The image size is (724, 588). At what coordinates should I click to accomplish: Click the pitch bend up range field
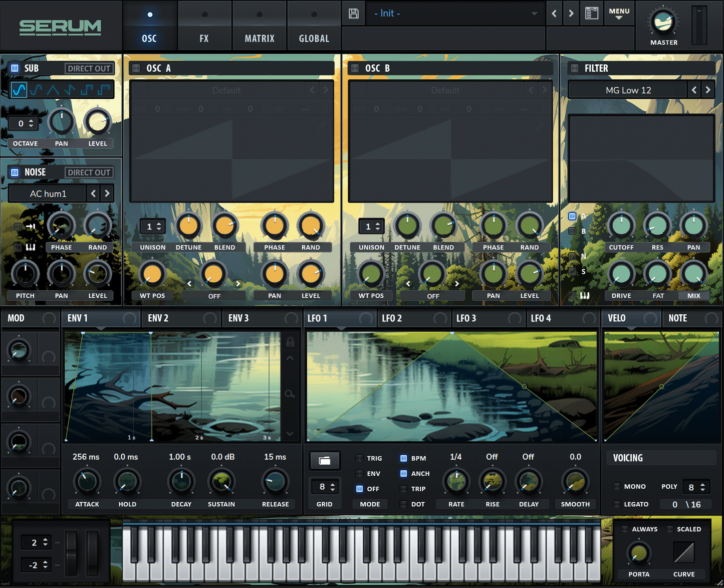click(35, 542)
